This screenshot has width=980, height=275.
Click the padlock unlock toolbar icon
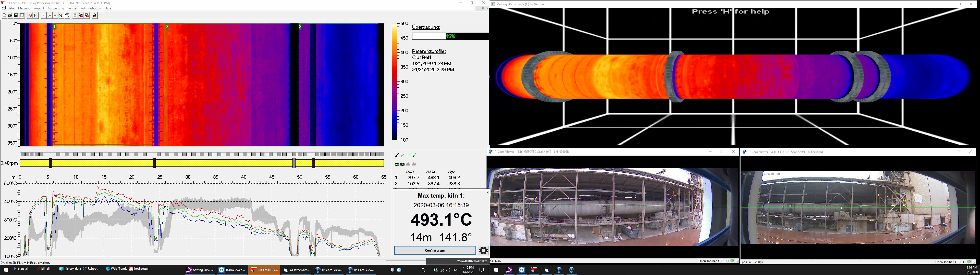tap(95, 16)
